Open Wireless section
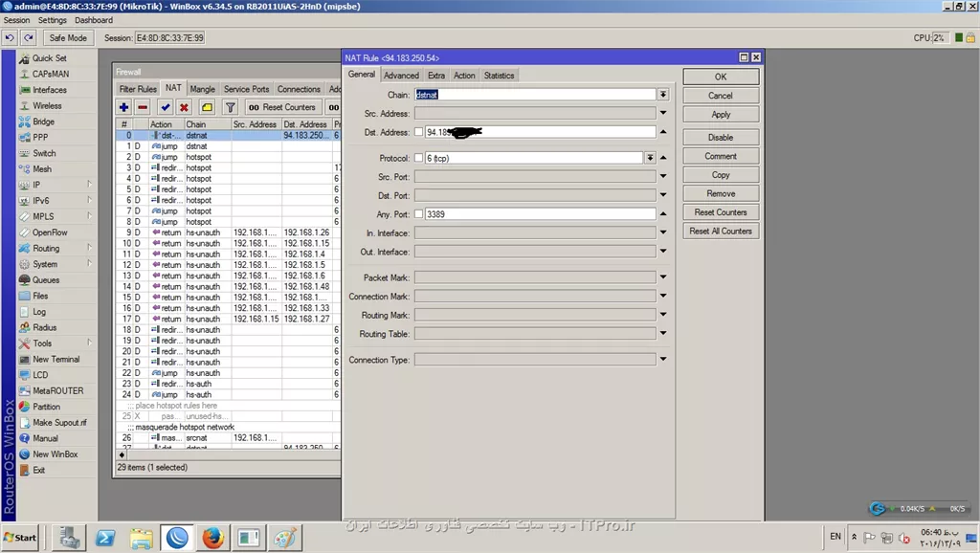 pyautogui.click(x=47, y=105)
